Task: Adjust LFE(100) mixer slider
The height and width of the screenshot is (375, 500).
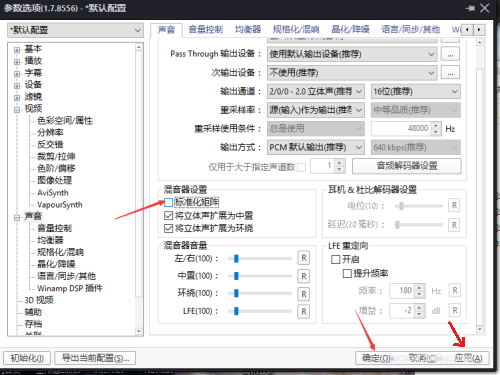Action: click(260, 311)
